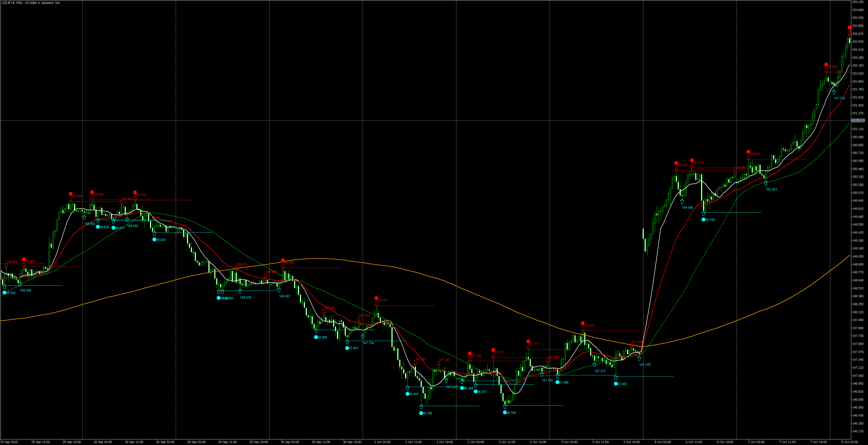Click red down arrow at 147.812 peak

[x=582, y=329]
